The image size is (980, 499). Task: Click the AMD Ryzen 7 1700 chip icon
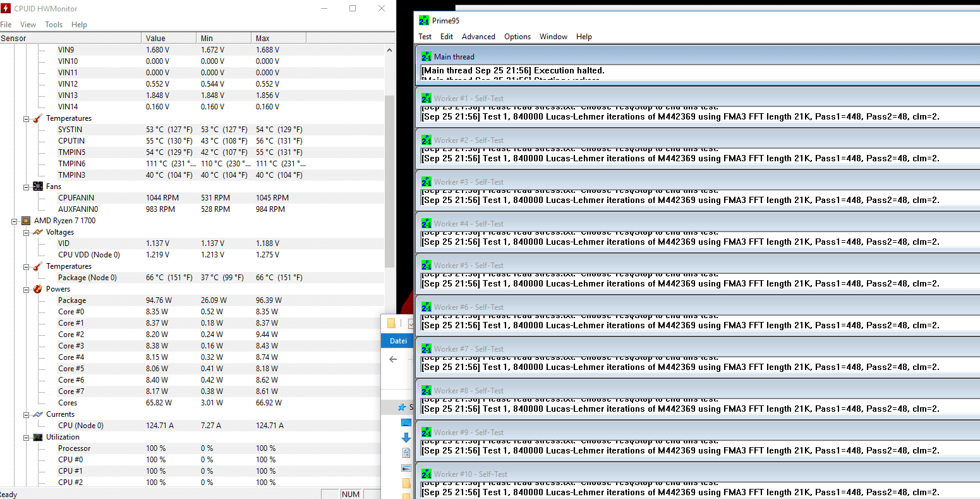26,221
